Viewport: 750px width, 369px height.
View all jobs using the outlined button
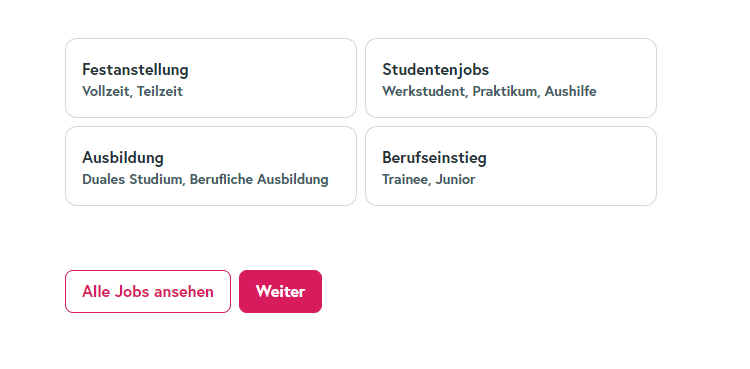[x=148, y=291]
